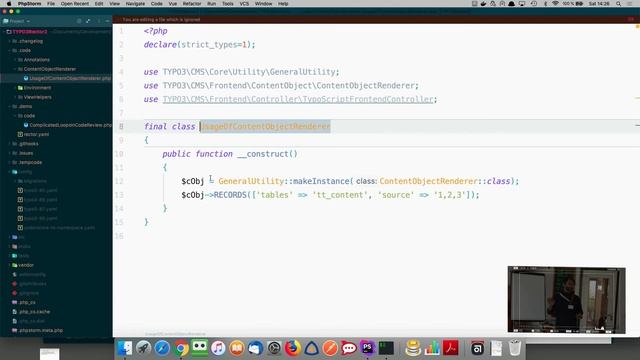Open the File menu
The width and height of the screenshot is (640, 360).
(x=51, y=4)
